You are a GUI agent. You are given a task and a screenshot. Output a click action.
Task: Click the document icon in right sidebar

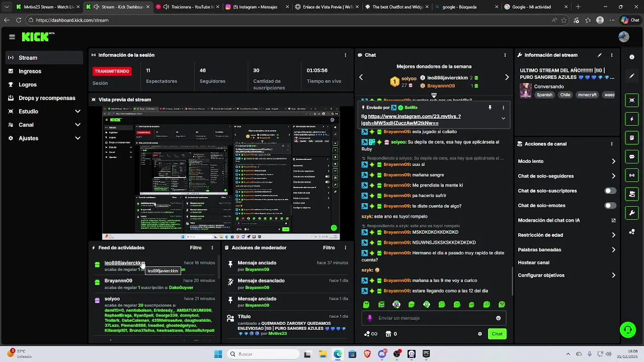632,137
